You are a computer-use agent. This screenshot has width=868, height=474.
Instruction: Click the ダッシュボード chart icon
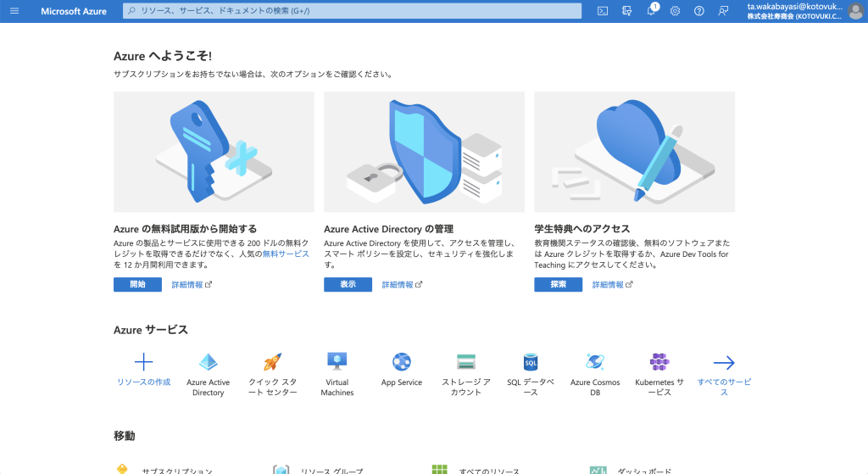(598, 470)
